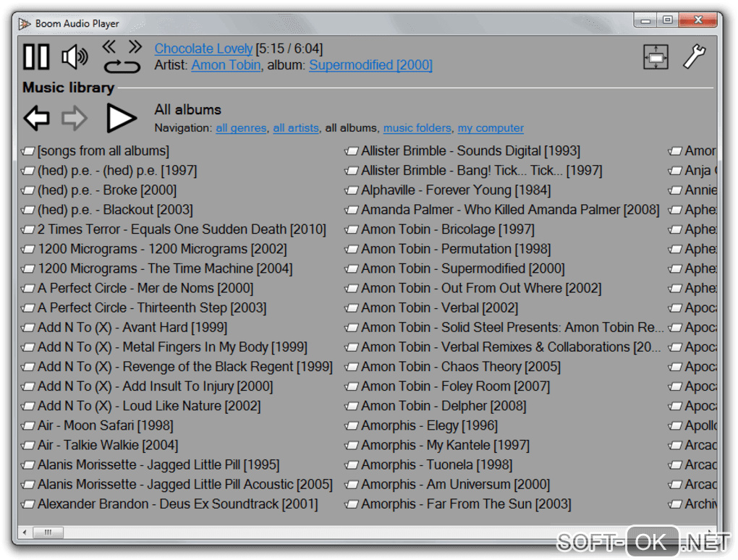
Task: Open 1200 Micrograms - The Time Machine [2004]
Action: click(x=157, y=268)
